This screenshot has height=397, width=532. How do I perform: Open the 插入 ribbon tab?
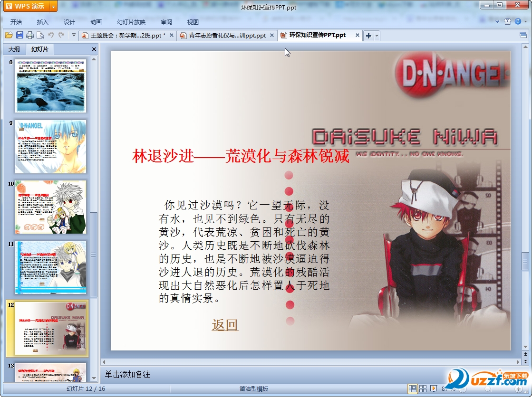42,22
